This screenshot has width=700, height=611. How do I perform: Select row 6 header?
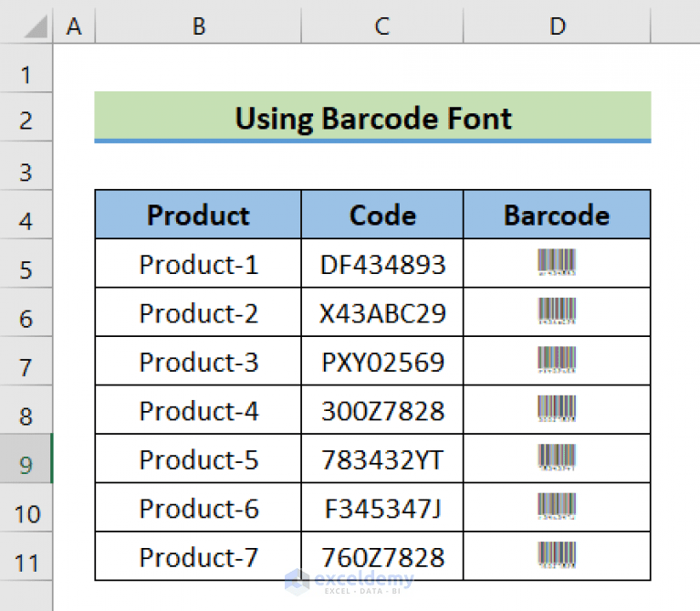click(x=26, y=312)
